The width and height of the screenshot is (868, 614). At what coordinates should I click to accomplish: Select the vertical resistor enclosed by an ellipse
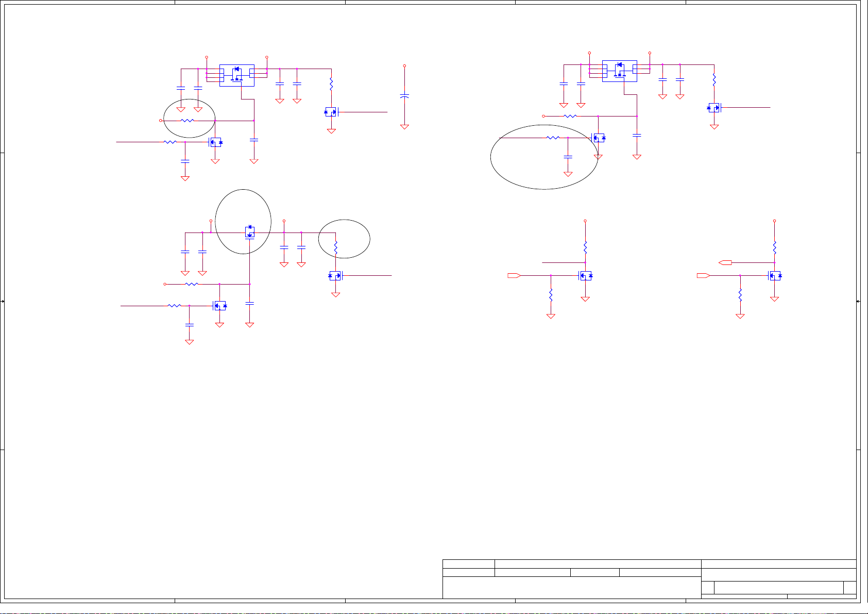[x=335, y=247]
